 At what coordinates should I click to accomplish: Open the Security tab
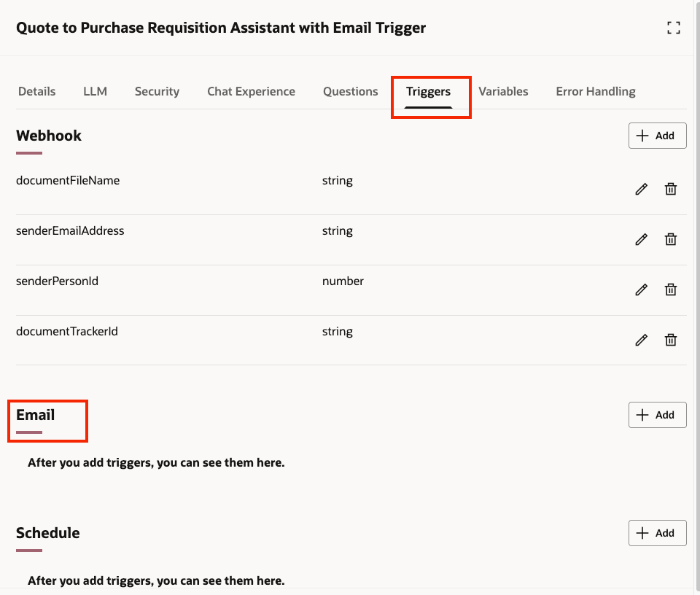[x=157, y=91]
